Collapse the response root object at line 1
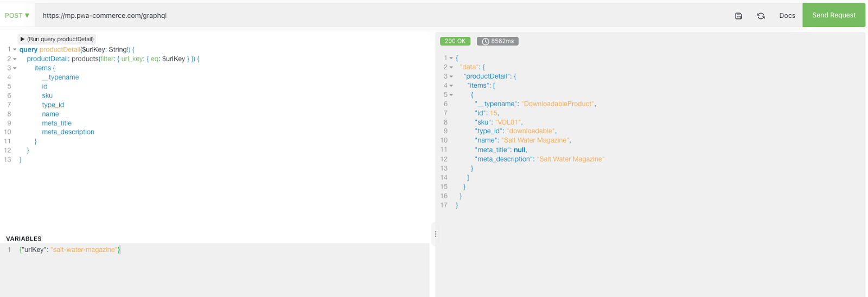 click(451, 58)
